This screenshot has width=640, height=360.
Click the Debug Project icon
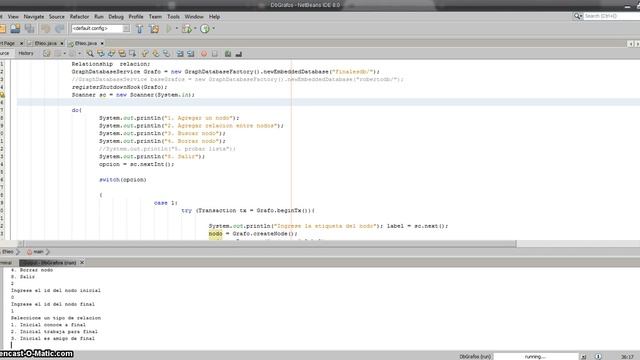click(x=187, y=29)
